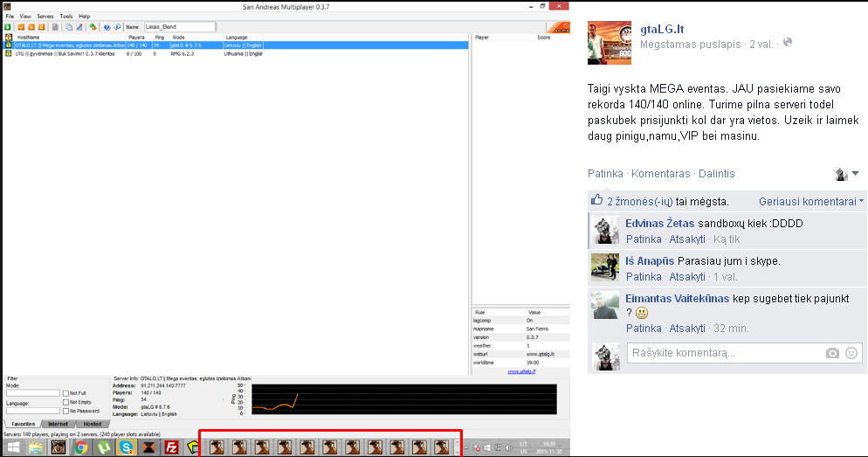Click the grey document toolbar icon
The image size is (868, 457).
point(55,27)
